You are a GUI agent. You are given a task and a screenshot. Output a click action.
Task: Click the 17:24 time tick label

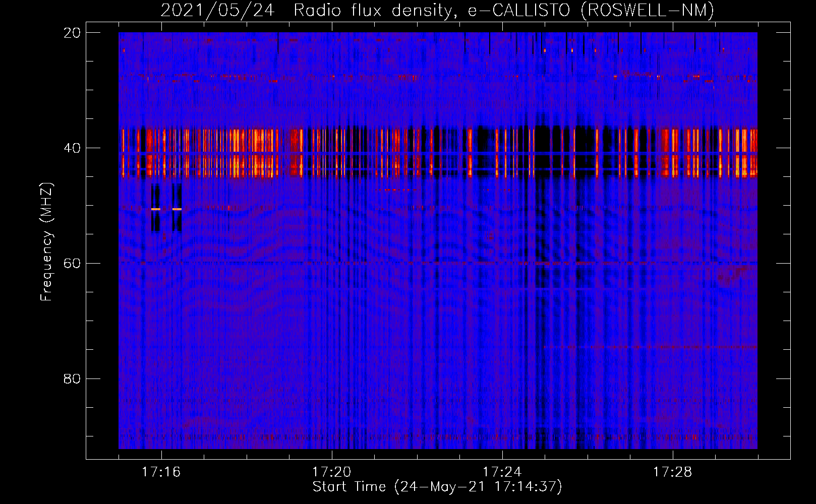502,472
